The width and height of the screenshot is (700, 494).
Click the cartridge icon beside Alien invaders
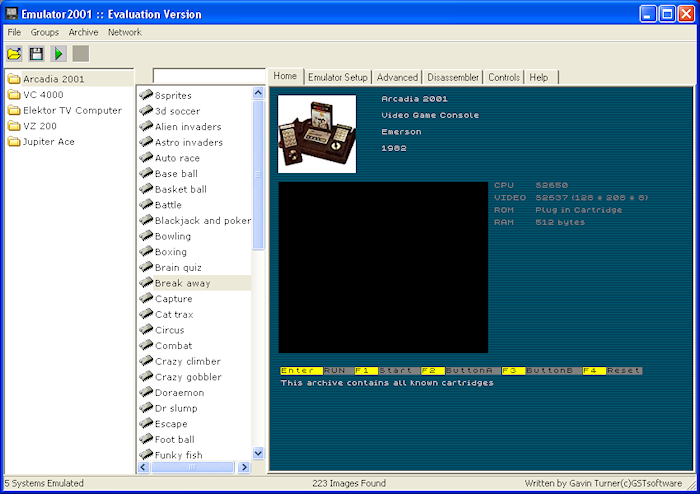click(146, 126)
